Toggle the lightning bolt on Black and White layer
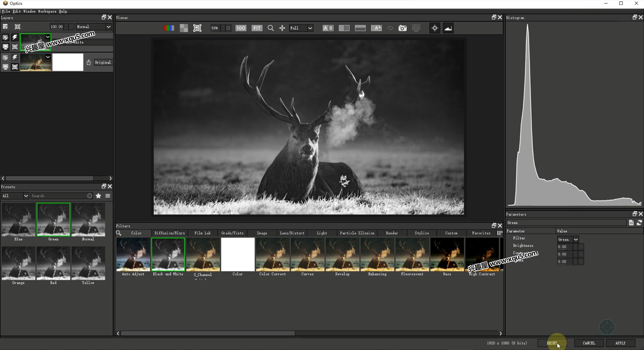This screenshot has width=644, height=350. 15,37
